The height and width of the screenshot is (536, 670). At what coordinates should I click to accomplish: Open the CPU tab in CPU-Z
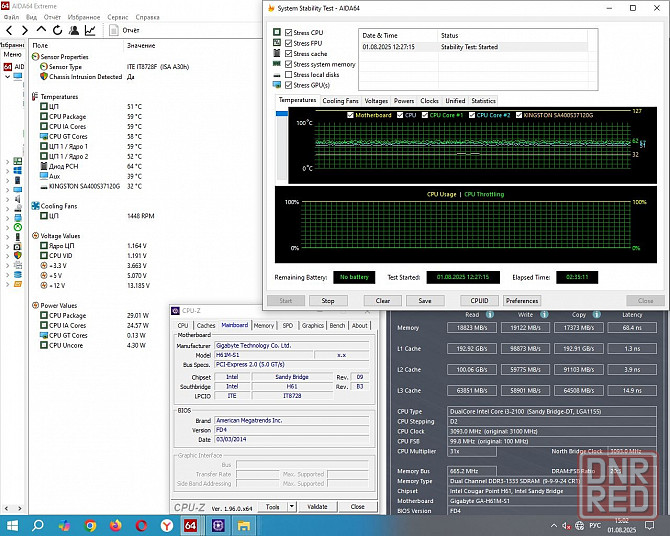(183, 326)
